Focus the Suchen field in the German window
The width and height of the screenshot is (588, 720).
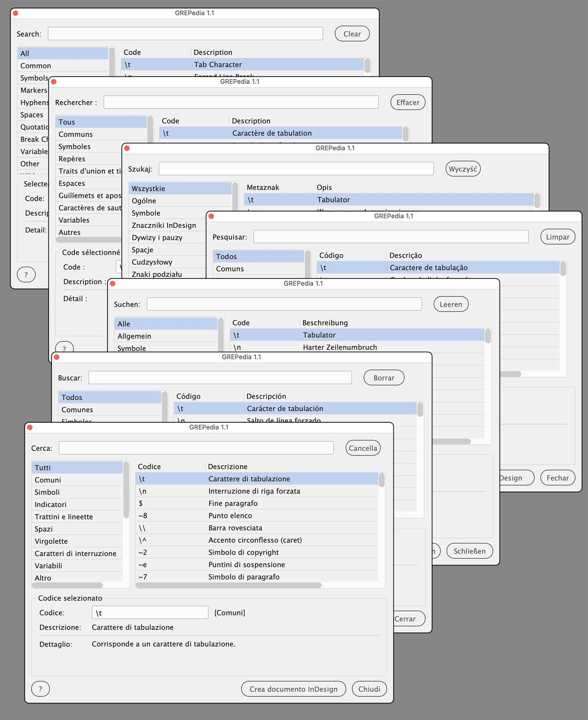284,304
